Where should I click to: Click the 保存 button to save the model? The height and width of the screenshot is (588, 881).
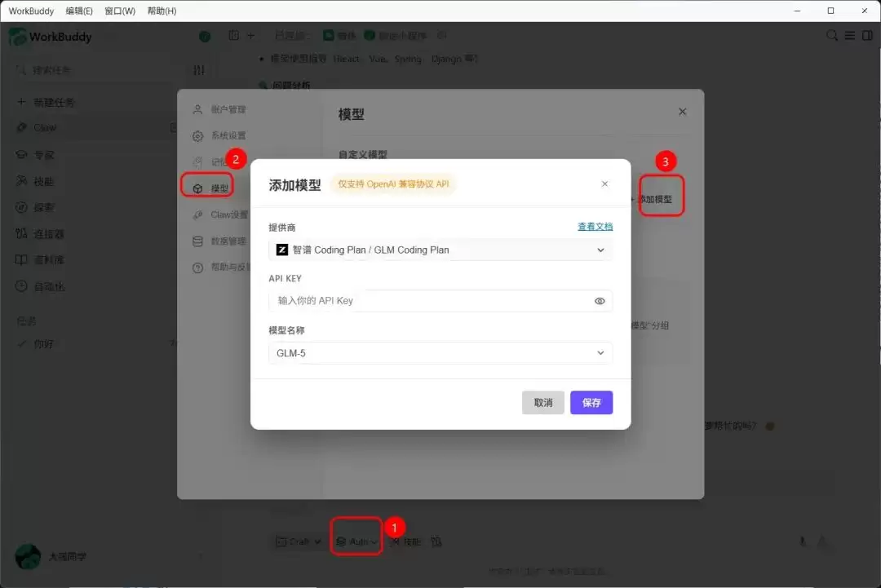(x=591, y=403)
